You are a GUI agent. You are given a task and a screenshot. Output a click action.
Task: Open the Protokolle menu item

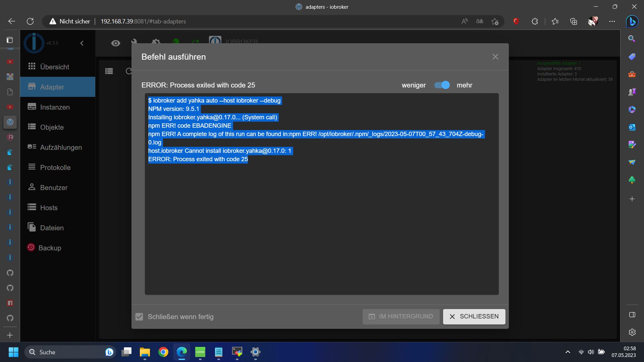[58, 167]
